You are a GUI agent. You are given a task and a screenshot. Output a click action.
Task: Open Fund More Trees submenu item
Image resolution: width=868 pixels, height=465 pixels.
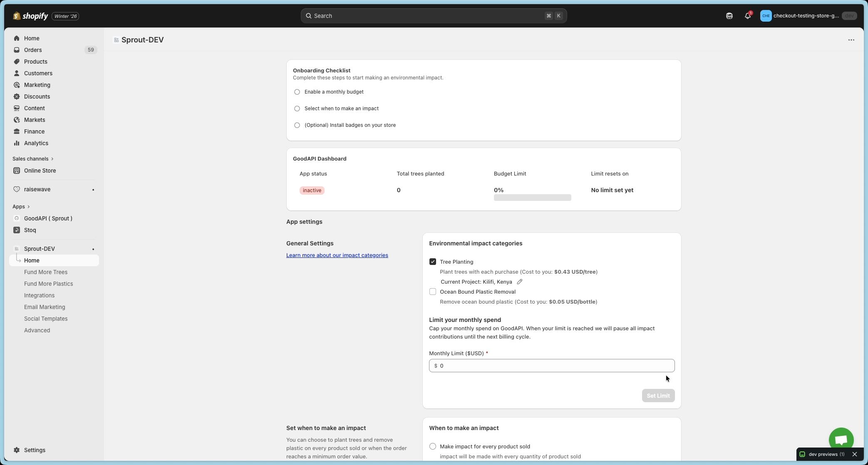[46, 272]
